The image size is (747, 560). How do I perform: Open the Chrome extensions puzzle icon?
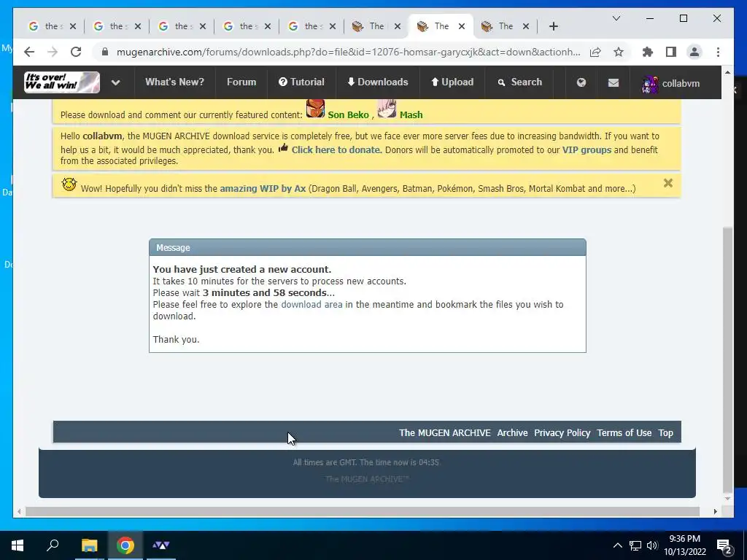pyautogui.click(x=648, y=52)
